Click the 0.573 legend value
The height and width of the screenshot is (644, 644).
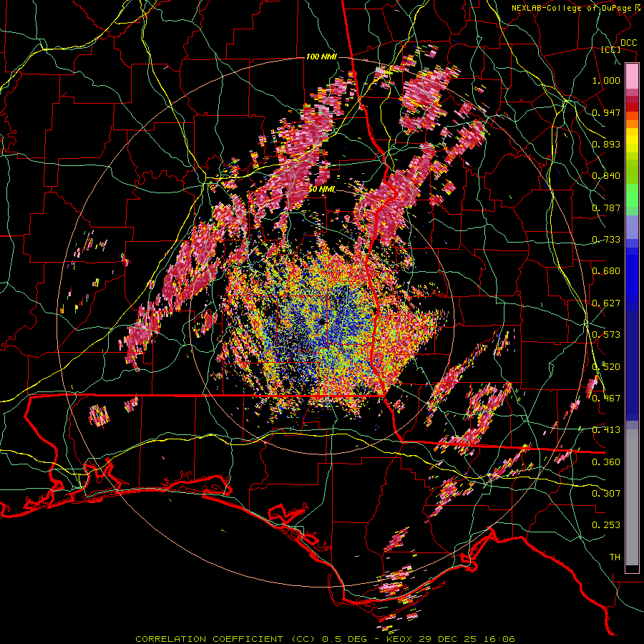click(x=606, y=335)
